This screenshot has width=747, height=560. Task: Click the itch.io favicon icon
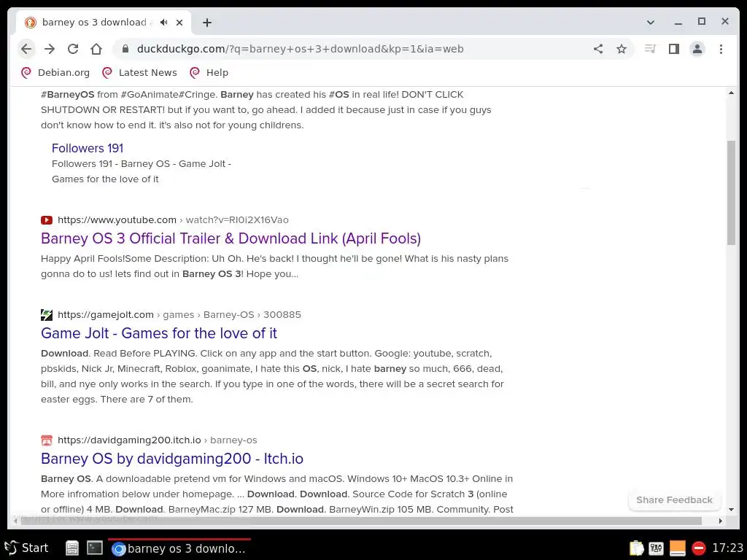coord(47,440)
